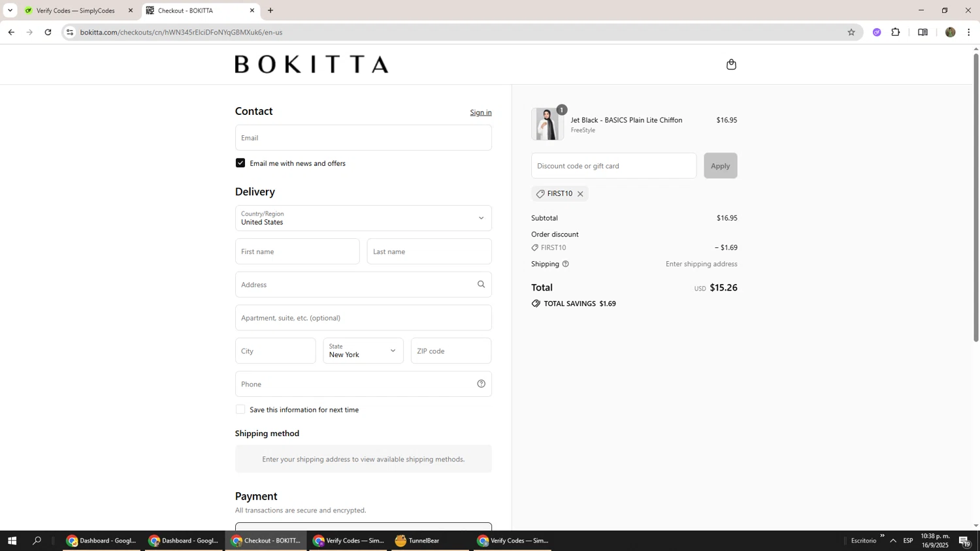Image resolution: width=980 pixels, height=551 pixels.
Task: Reload the checkout page
Action: (48, 32)
